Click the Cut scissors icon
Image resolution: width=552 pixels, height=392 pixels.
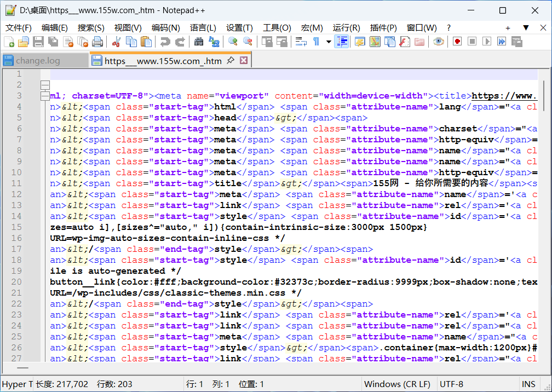[x=116, y=42]
